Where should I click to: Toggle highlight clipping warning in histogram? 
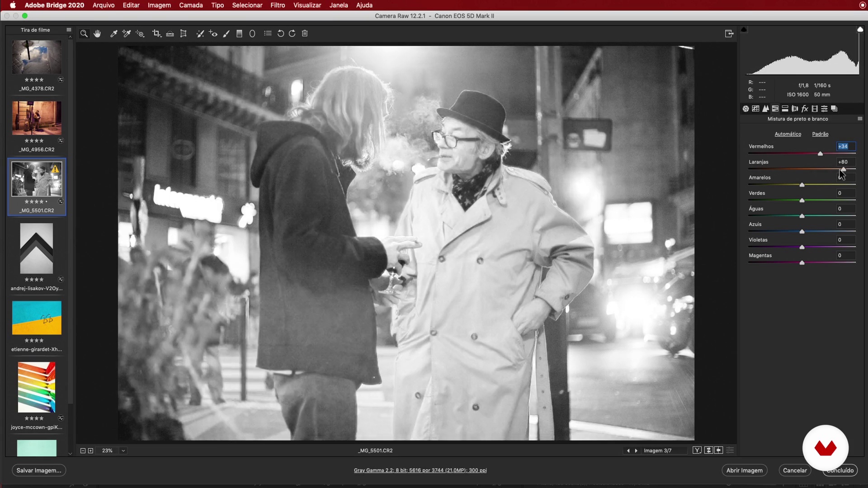tap(860, 30)
